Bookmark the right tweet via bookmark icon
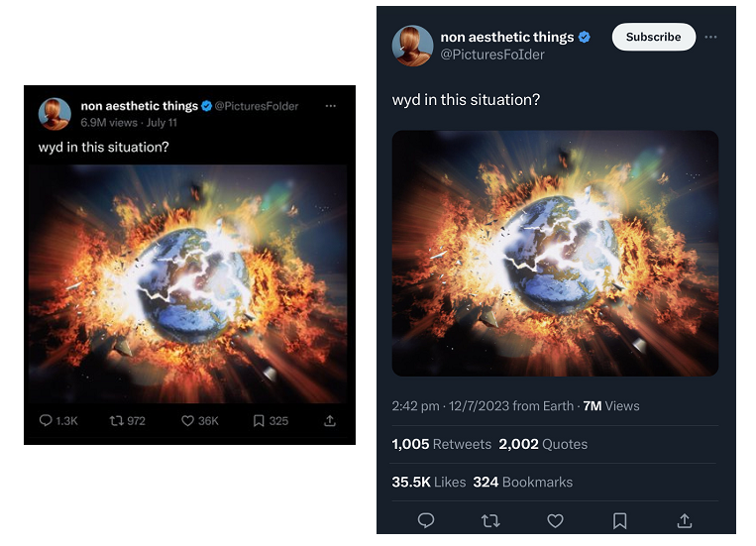Viewport: 756px width, 546px height. tap(619, 521)
